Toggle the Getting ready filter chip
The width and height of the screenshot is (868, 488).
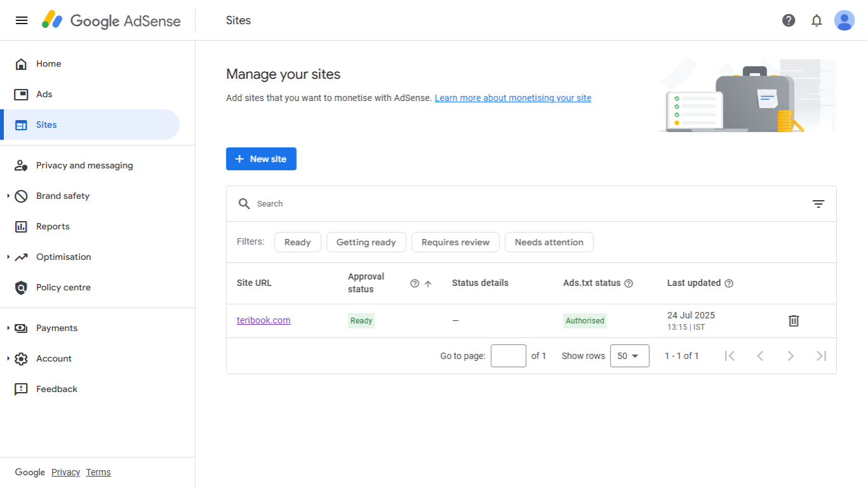(366, 242)
